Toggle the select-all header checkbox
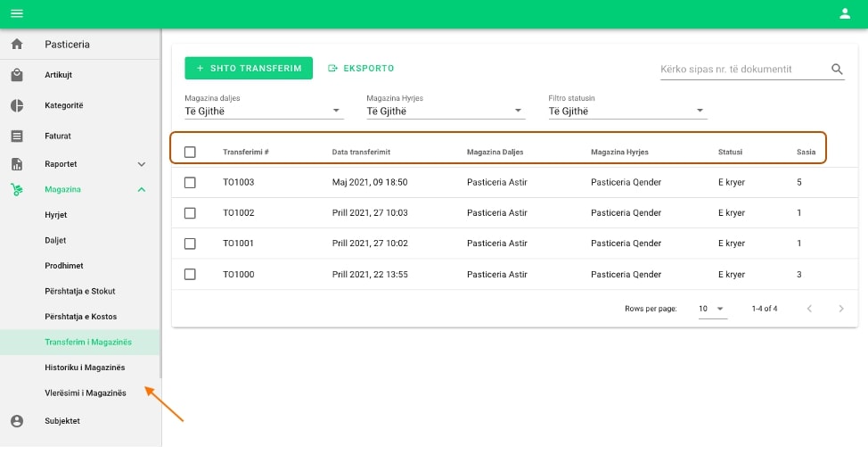This screenshot has height=471, width=868. click(190, 153)
